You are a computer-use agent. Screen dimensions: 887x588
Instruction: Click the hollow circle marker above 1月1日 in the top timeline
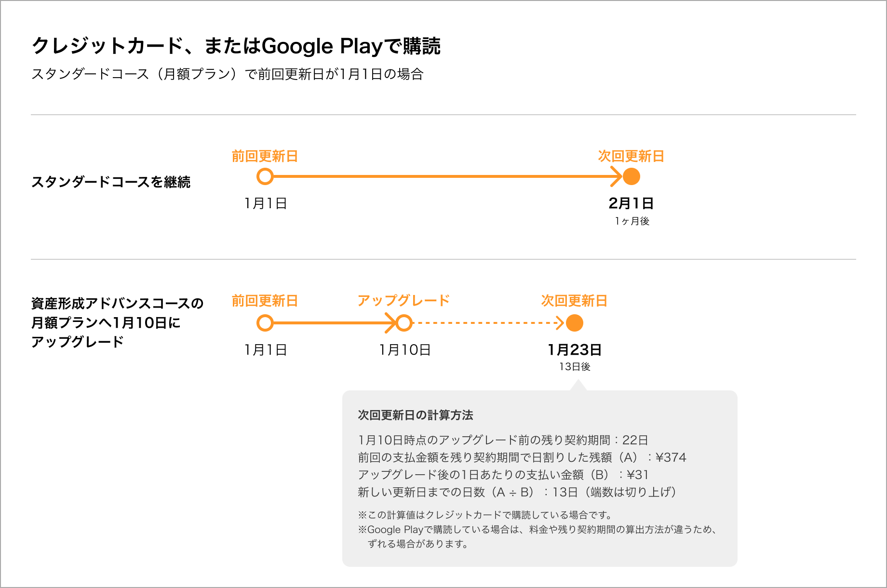(x=265, y=176)
